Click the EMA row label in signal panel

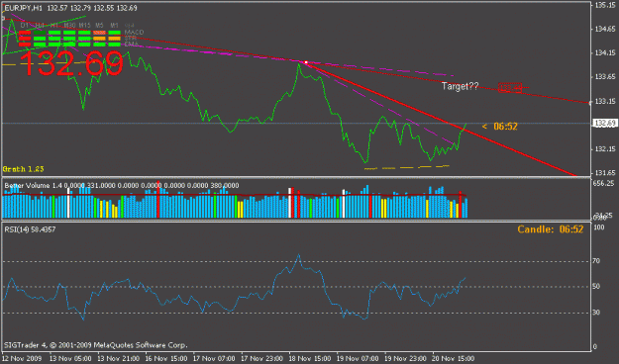131,45
